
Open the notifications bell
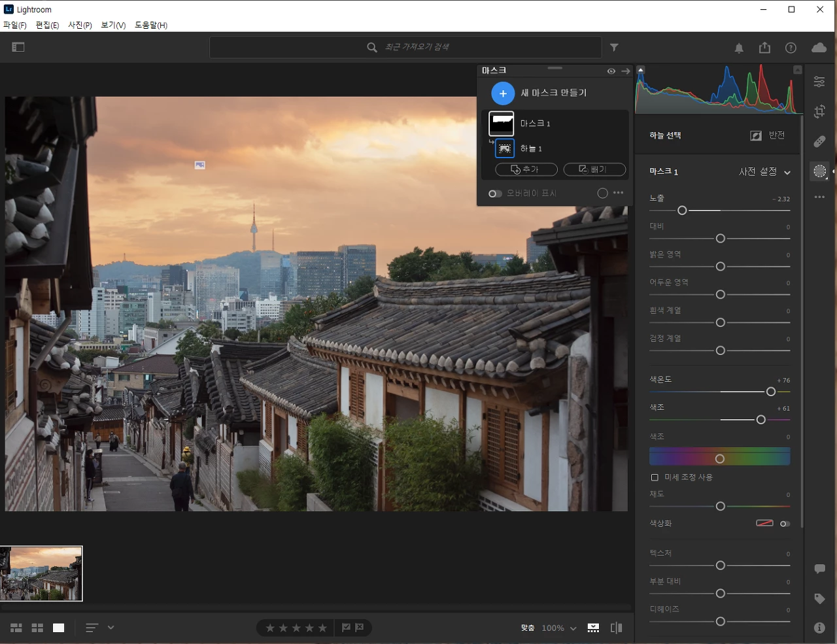[x=739, y=48]
